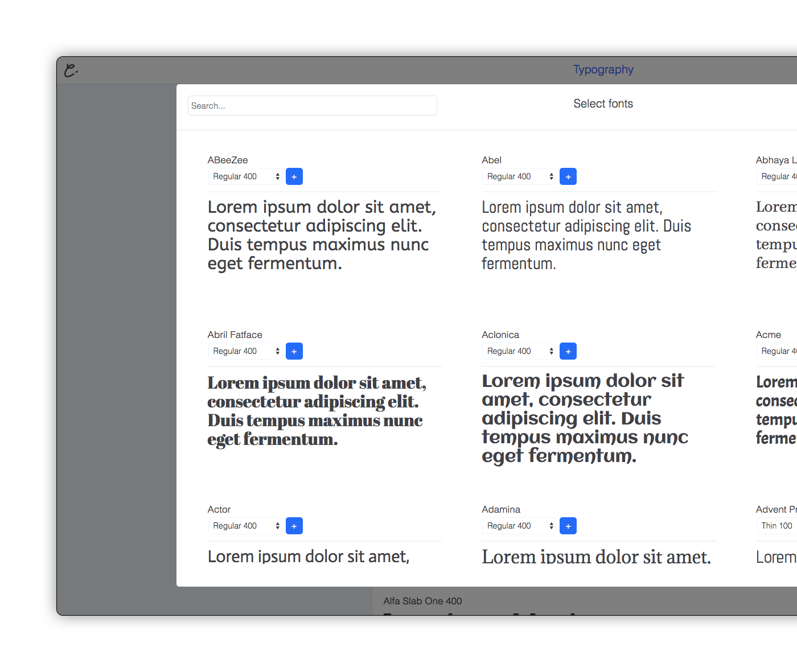Screen dimensions: 797x672
Task: Add the Abel font with plus button
Action: click(x=568, y=176)
